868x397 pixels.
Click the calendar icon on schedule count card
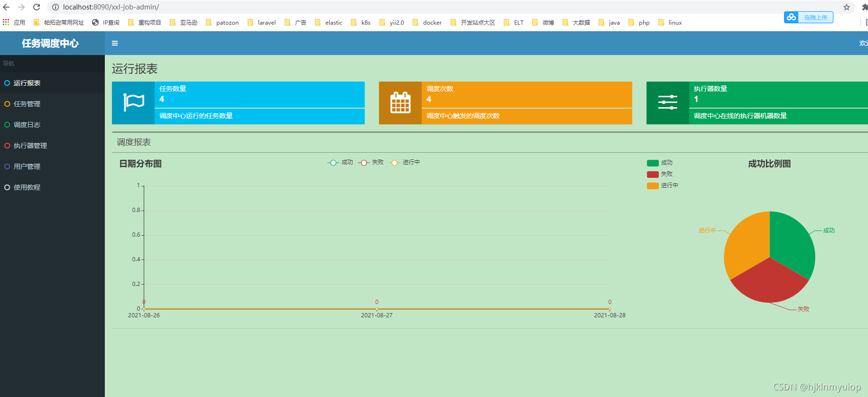pyautogui.click(x=400, y=102)
